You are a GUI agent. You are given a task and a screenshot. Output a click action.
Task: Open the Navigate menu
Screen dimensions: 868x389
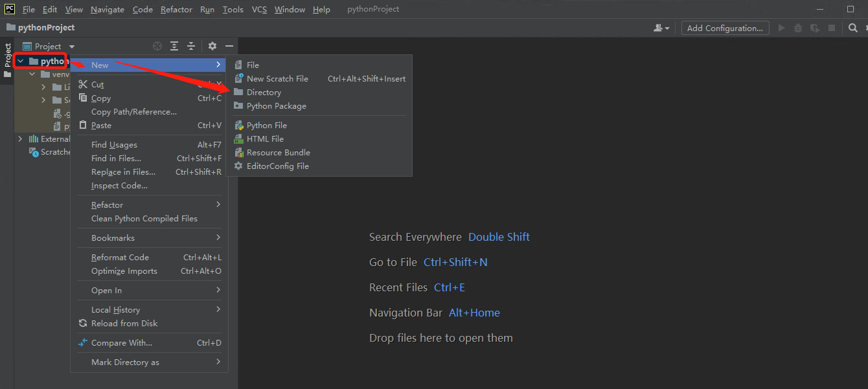(x=108, y=9)
